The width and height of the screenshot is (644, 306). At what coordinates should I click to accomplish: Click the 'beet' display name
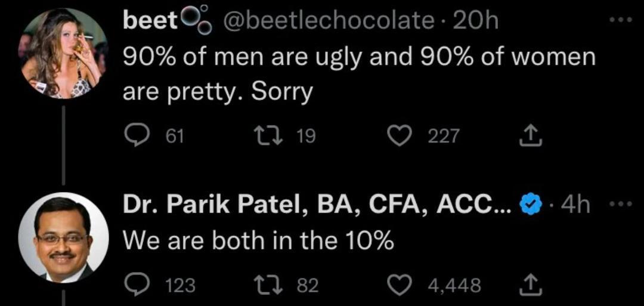pos(150,22)
